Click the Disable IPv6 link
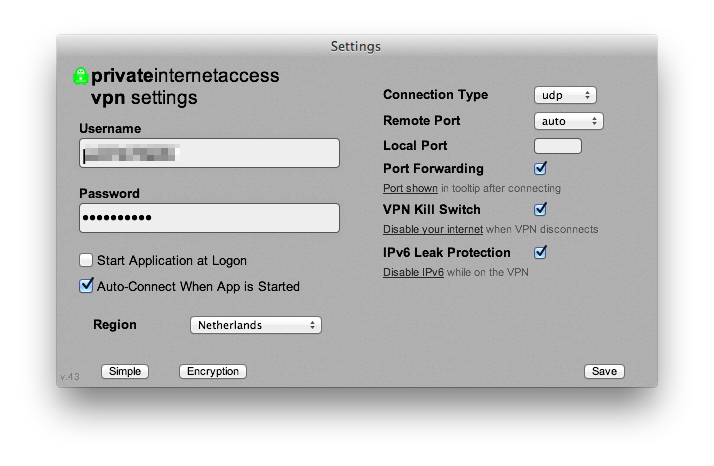714x466 pixels. pos(414,272)
